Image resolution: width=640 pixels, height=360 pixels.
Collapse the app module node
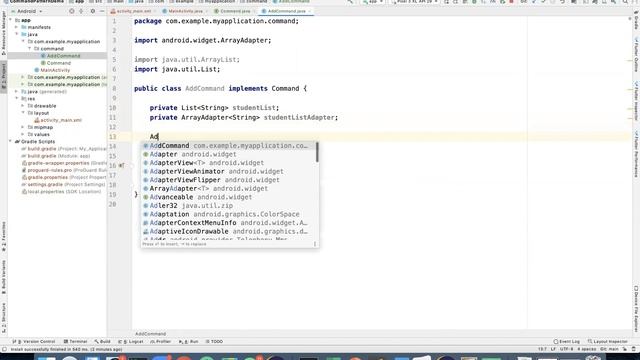[x=11, y=20]
